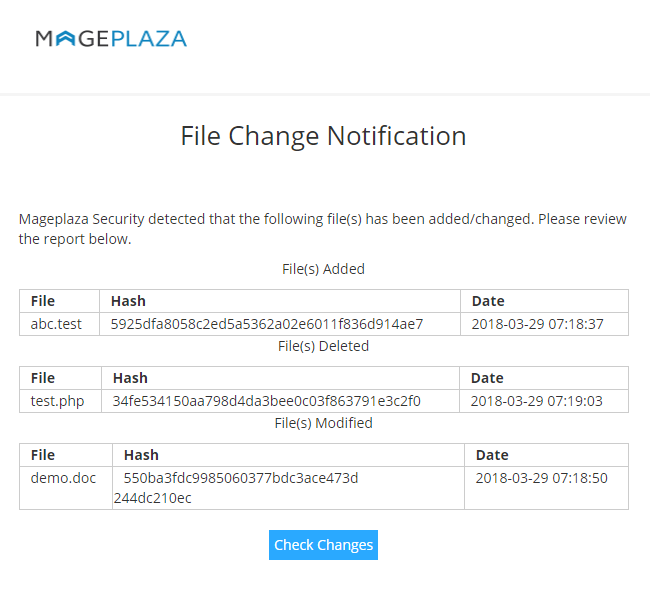Click the Hash header in the Deleted table

click(x=130, y=378)
